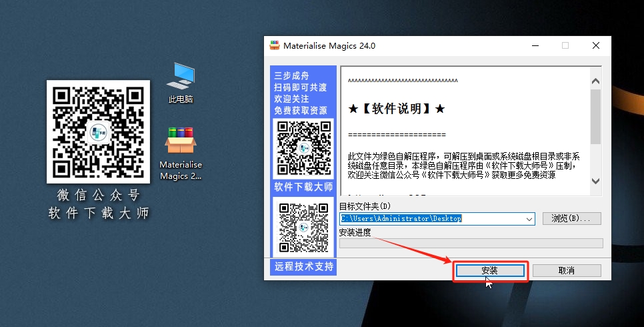Click the scroll up arrow in the description box
The width and height of the screenshot is (644, 327).
tap(595, 81)
